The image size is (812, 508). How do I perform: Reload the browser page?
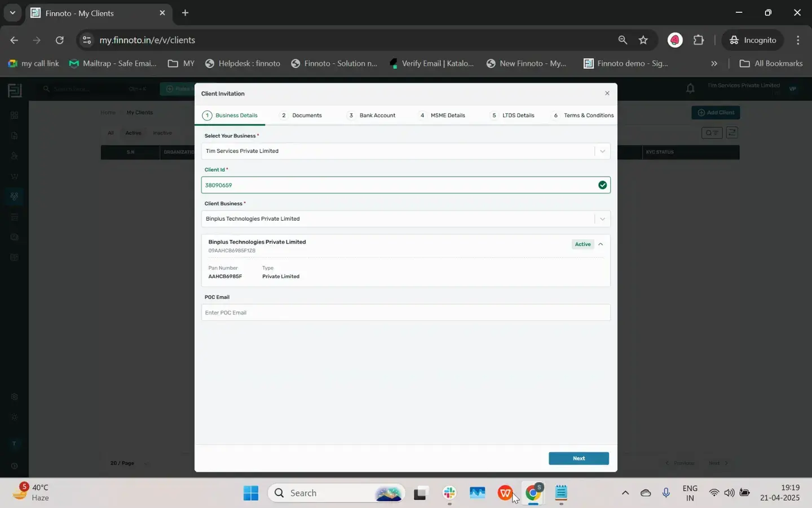tap(60, 40)
